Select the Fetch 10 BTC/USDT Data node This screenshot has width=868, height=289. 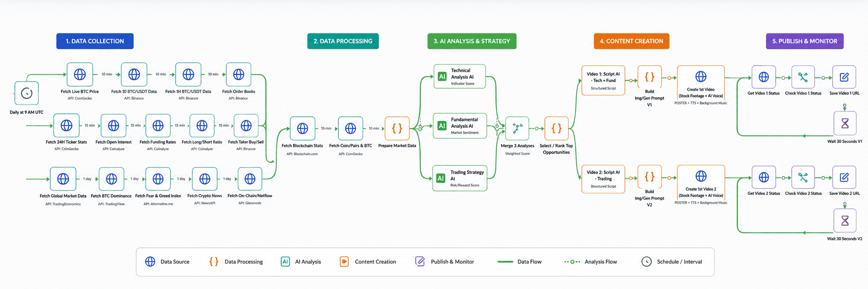point(134,74)
